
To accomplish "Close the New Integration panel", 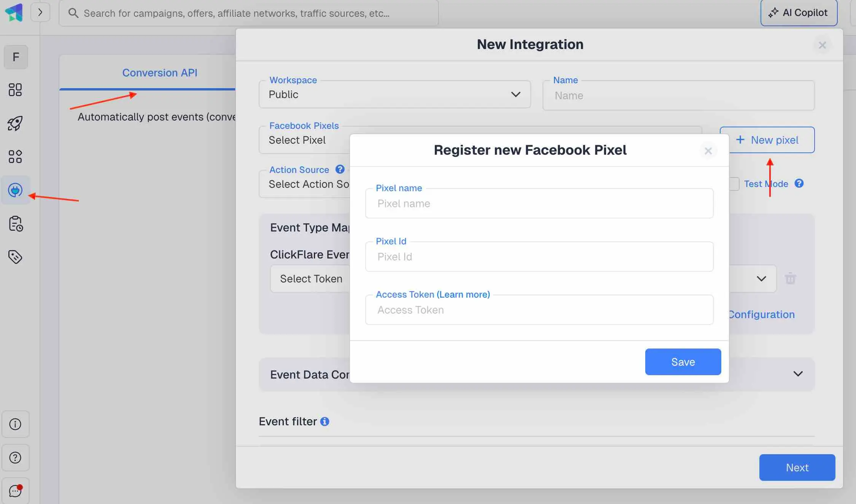I will click(x=822, y=45).
